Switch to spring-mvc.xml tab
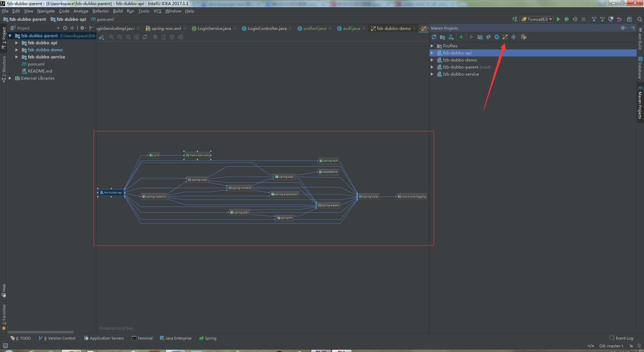The width and height of the screenshot is (644, 352). [166, 28]
